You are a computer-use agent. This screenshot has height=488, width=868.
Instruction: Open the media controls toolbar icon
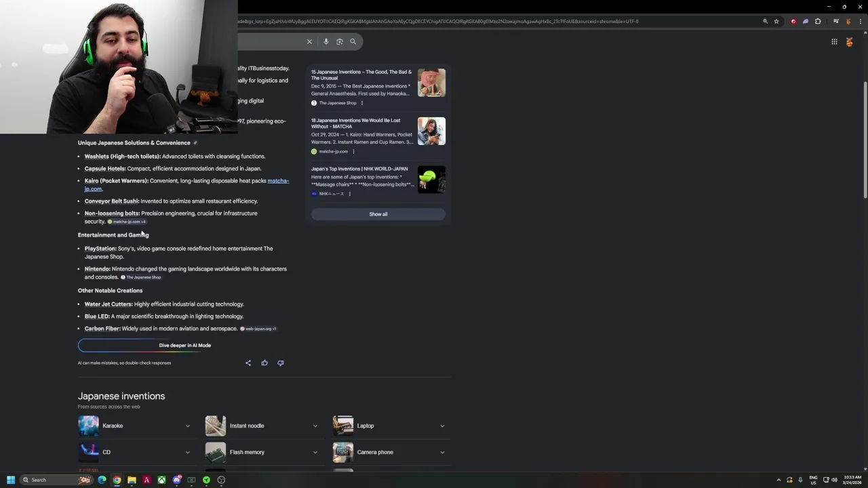click(836, 21)
